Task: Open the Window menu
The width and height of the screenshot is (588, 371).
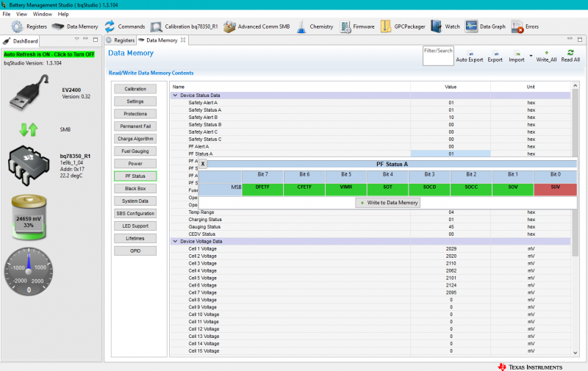Action: pyautogui.click(x=43, y=14)
